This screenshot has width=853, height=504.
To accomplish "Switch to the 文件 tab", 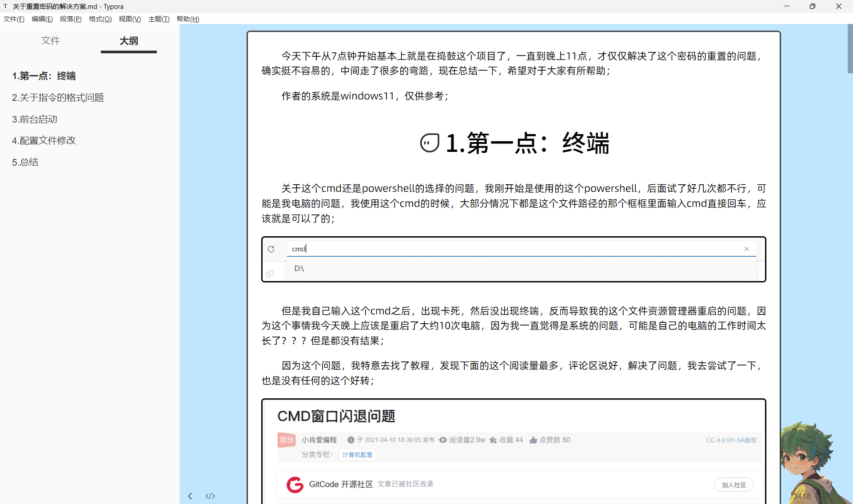I will [x=50, y=40].
